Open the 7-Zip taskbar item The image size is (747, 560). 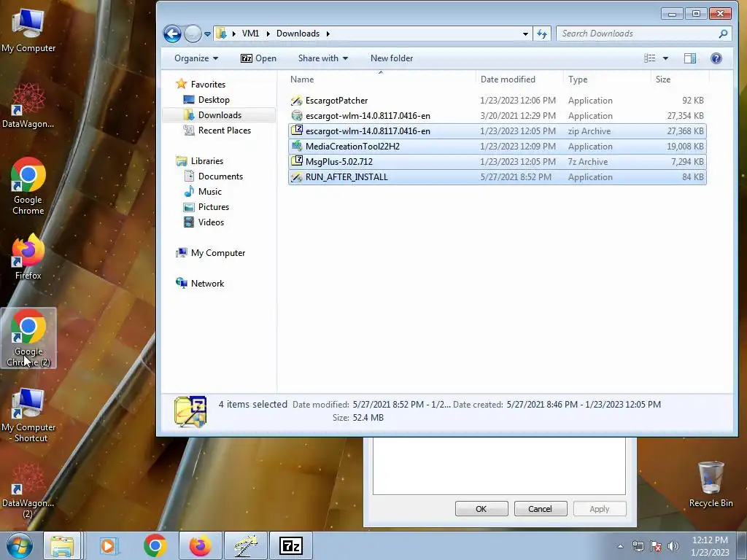291,545
